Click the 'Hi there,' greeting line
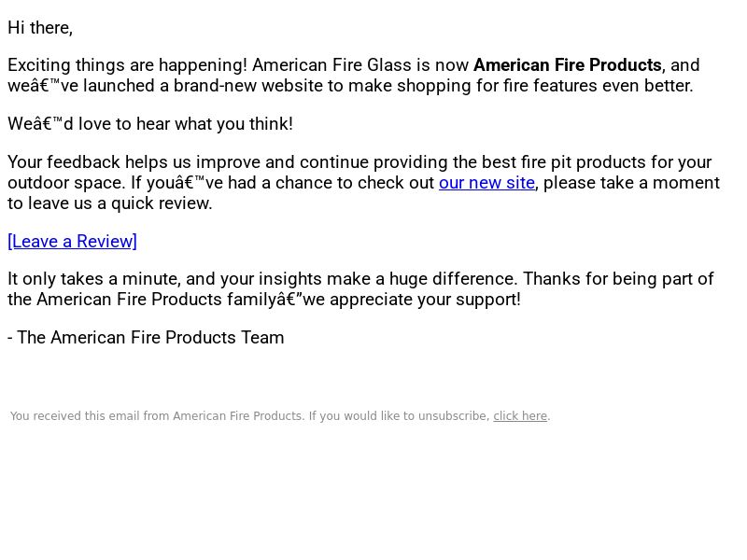Viewport: 747px width, 560px height. (x=40, y=28)
